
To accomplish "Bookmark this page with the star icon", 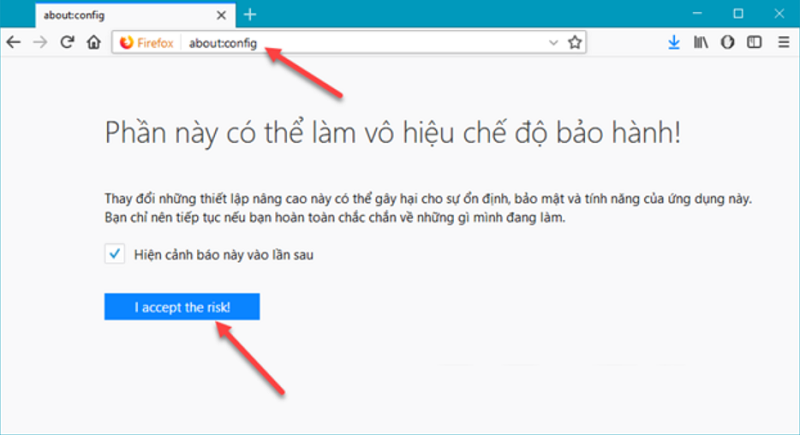I will pos(575,42).
